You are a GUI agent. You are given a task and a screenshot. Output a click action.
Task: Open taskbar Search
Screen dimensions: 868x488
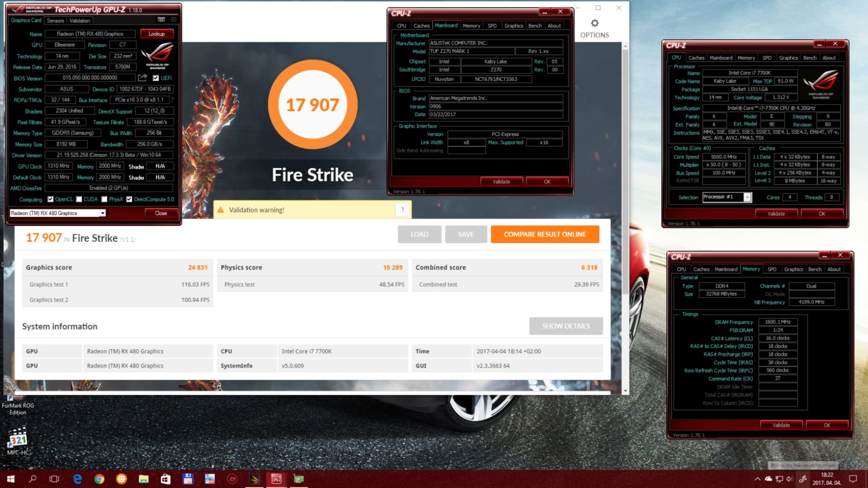tap(33, 479)
